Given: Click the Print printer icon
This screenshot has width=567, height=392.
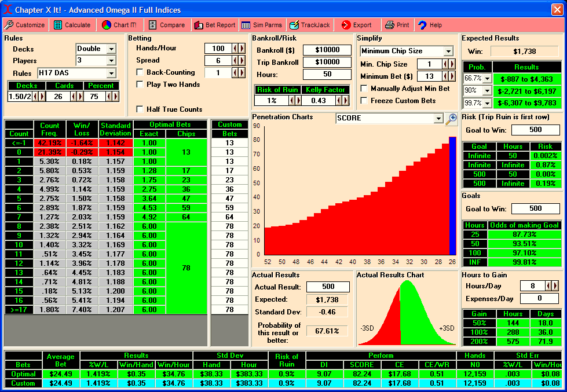Looking at the screenshot, I should point(390,25).
